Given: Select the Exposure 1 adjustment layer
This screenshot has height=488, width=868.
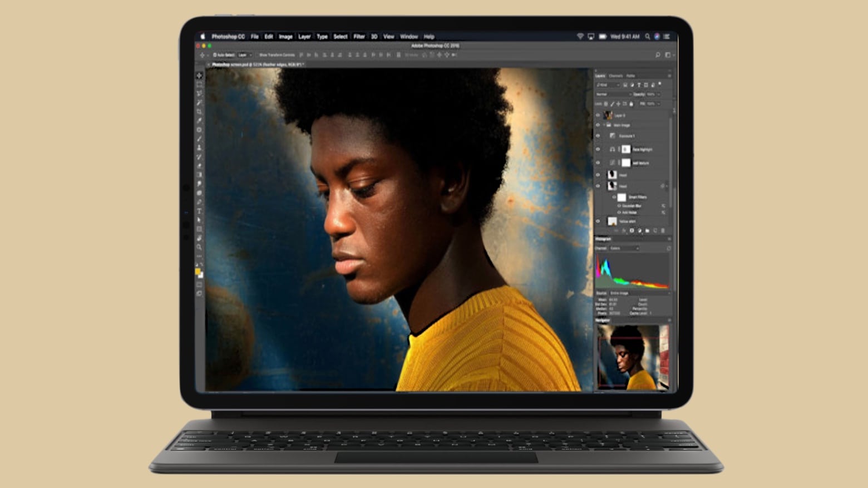Looking at the screenshot, I should click(x=629, y=135).
